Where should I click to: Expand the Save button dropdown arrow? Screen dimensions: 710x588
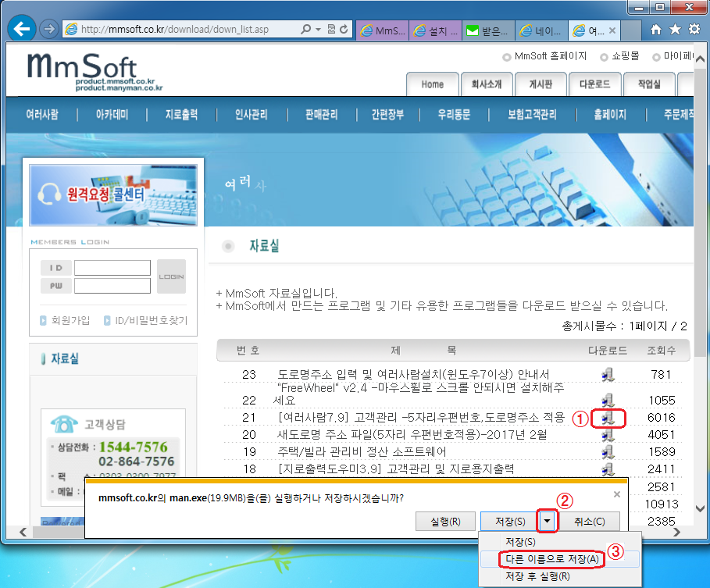pos(548,521)
